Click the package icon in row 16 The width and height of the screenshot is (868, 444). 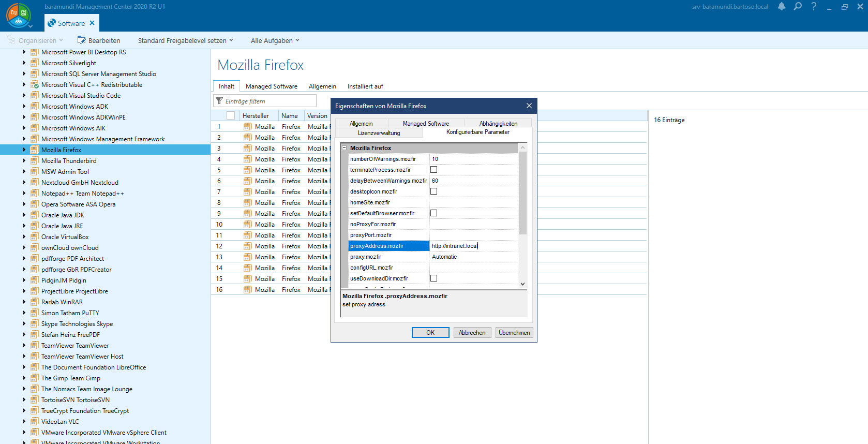tap(248, 290)
